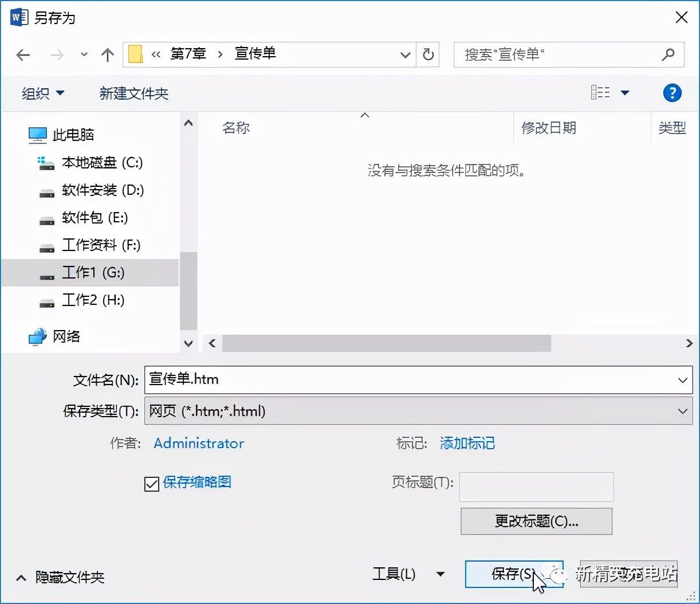Sort by the 名称 column header
The image size is (700, 604).
pos(236,128)
